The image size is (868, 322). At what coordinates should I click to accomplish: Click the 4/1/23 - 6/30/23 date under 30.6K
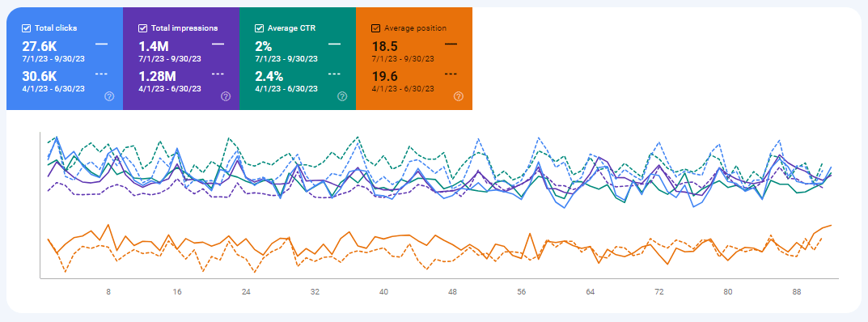pyautogui.click(x=53, y=88)
